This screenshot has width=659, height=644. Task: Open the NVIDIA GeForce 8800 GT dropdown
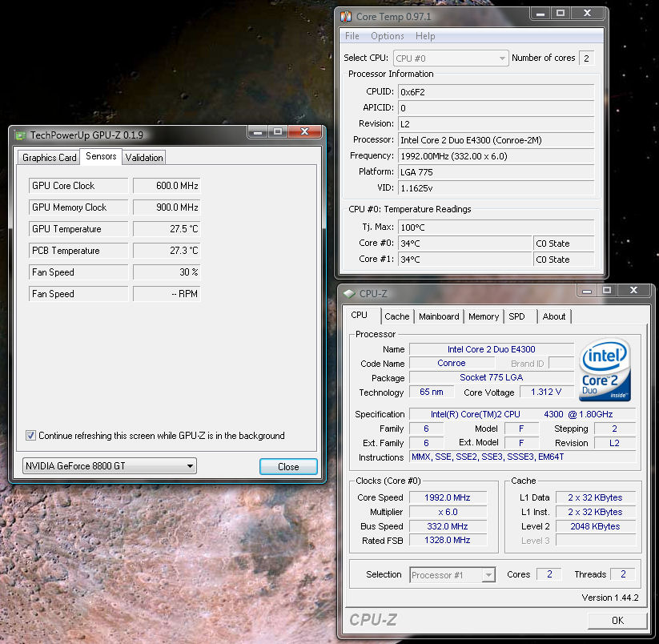click(x=109, y=465)
